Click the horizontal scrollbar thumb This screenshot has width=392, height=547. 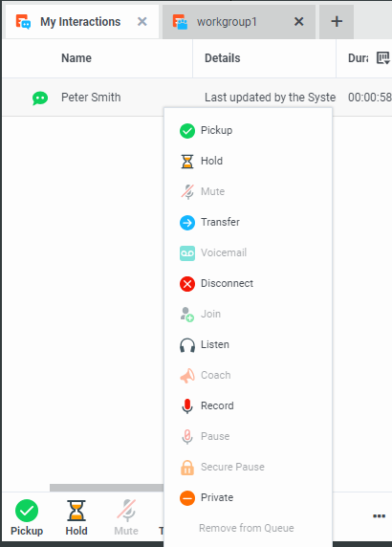[107, 488]
